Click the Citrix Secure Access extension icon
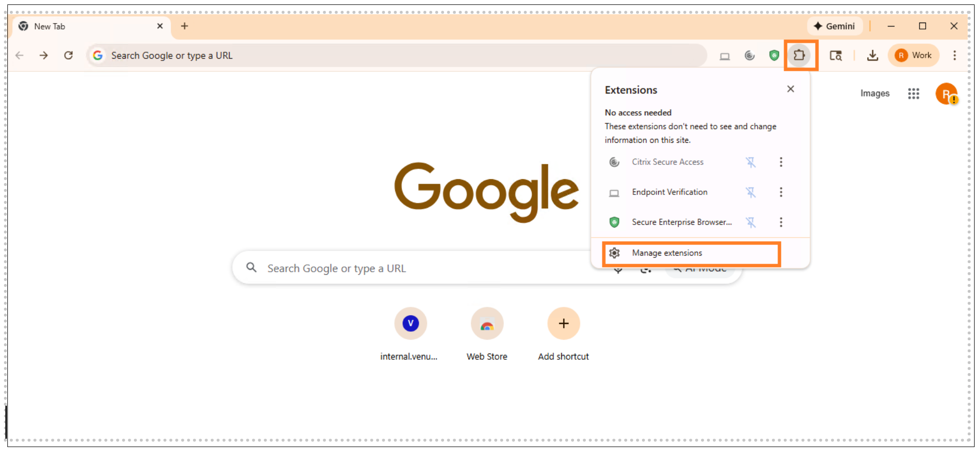 click(614, 162)
